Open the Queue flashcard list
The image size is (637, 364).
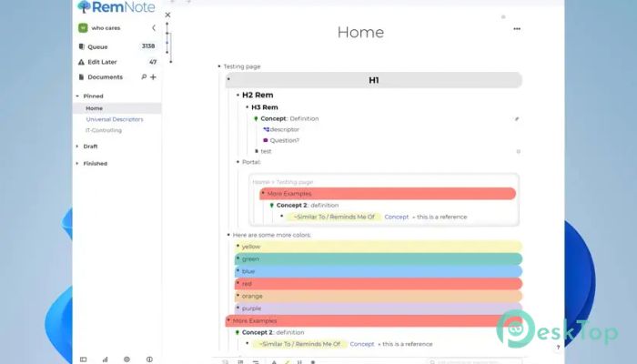(97, 45)
